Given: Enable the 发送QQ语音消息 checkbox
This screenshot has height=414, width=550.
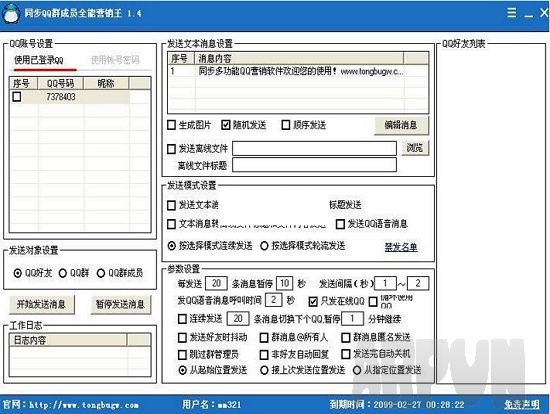Looking at the screenshot, I should point(340,224).
